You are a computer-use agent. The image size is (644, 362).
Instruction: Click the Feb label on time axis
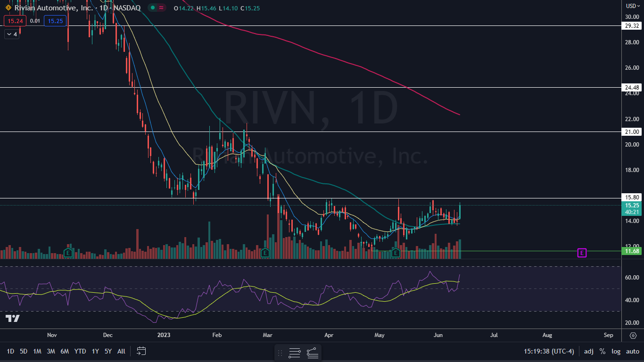click(x=217, y=335)
